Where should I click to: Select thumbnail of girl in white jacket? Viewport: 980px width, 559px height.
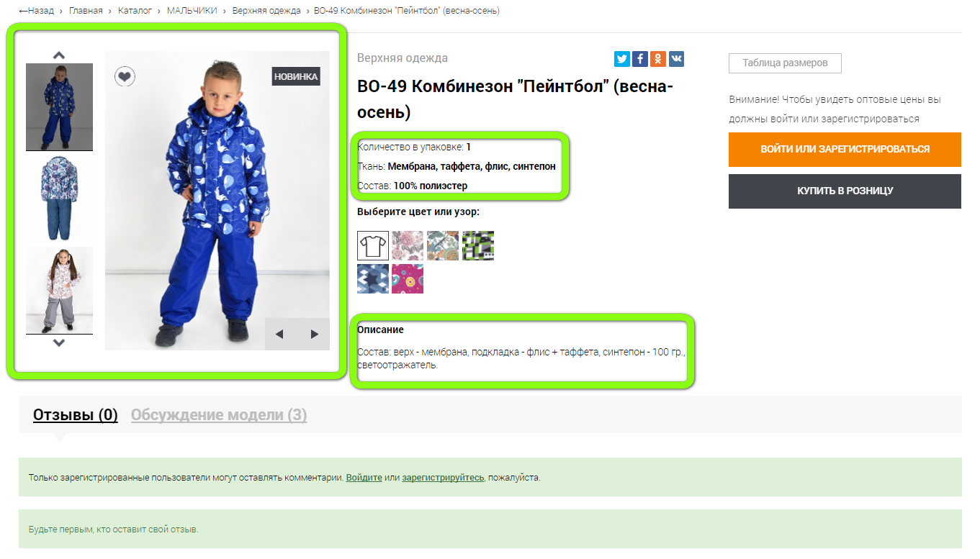[59, 291]
